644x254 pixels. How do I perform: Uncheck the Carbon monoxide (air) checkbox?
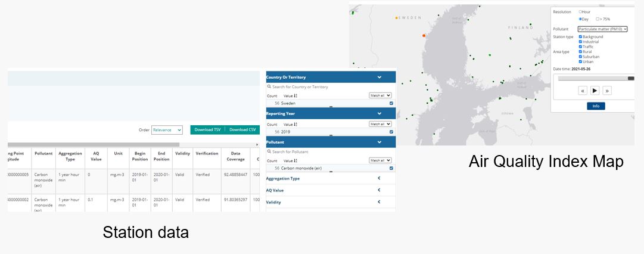coord(391,168)
